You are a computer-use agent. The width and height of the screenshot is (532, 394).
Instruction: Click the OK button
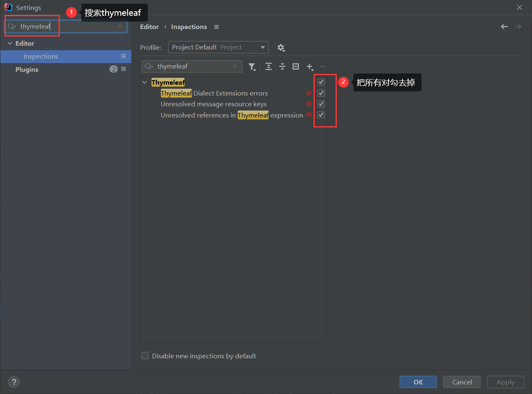pos(418,382)
